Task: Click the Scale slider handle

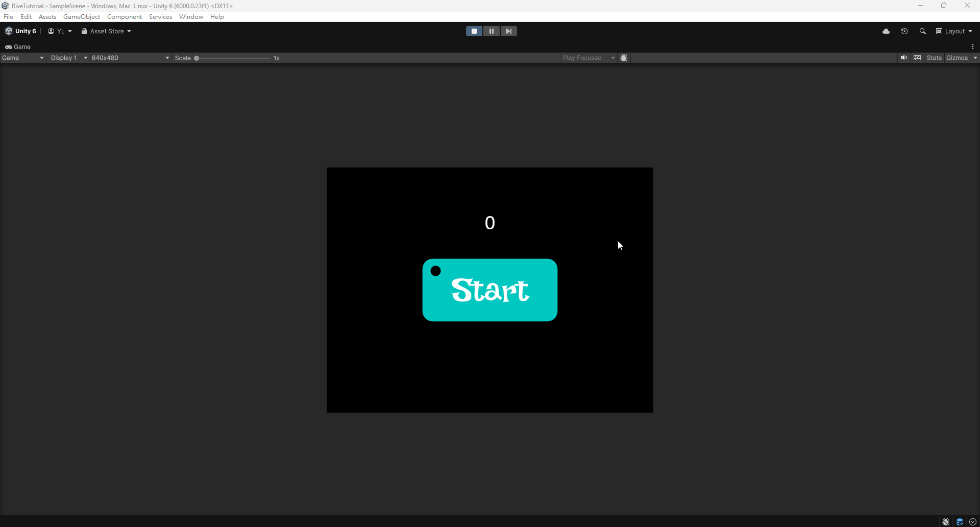Action: [197, 58]
